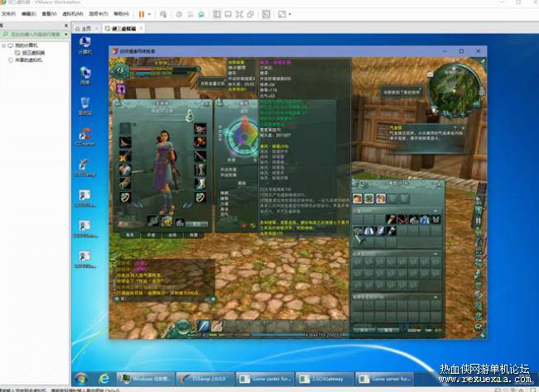Select the green bracer slot in the left equipment column

tap(125, 184)
